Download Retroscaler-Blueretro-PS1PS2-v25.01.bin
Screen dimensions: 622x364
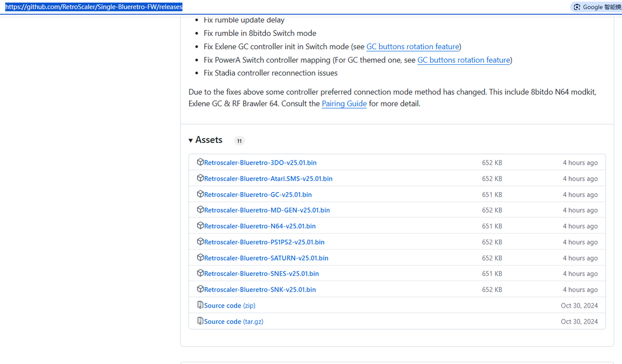[x=264, y=242]
